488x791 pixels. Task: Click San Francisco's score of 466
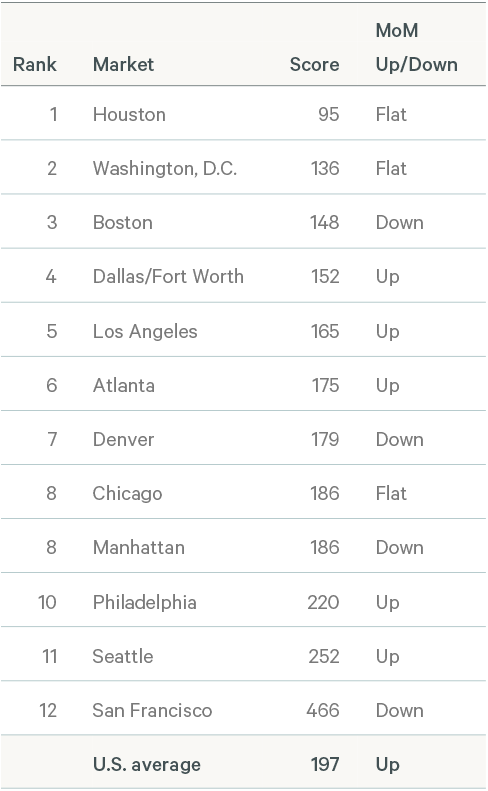click(x=323, y=711)
